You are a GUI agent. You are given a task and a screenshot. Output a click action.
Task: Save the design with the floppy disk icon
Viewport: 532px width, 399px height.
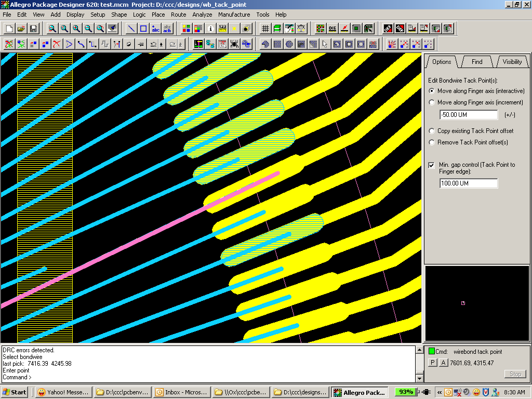pos(33,29)
